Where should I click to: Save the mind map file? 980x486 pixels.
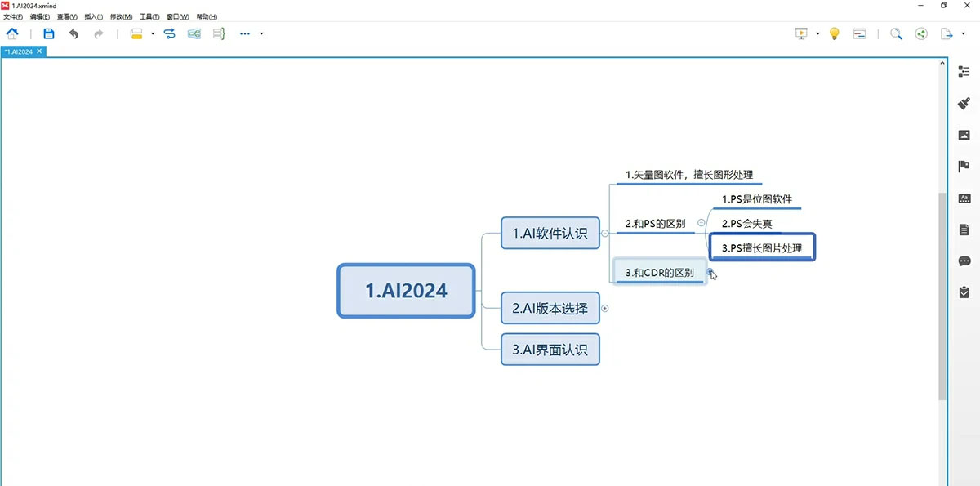[x=49, y=33]
